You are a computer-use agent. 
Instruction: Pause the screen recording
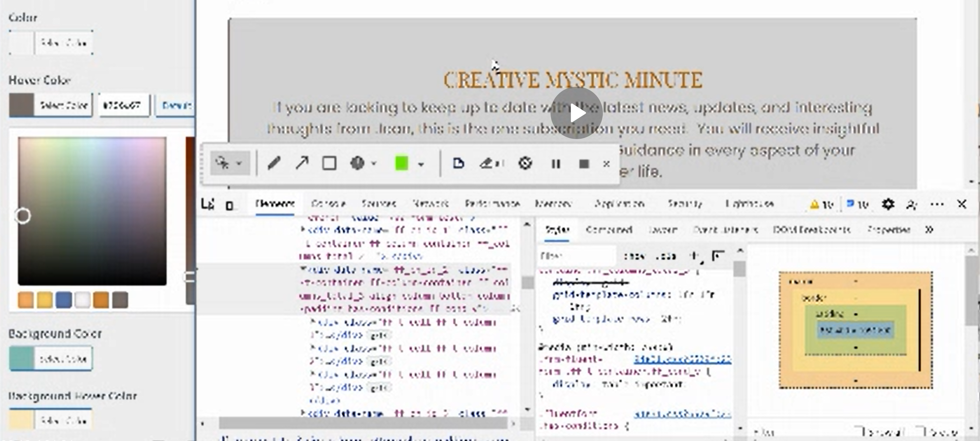coord(556,164)
